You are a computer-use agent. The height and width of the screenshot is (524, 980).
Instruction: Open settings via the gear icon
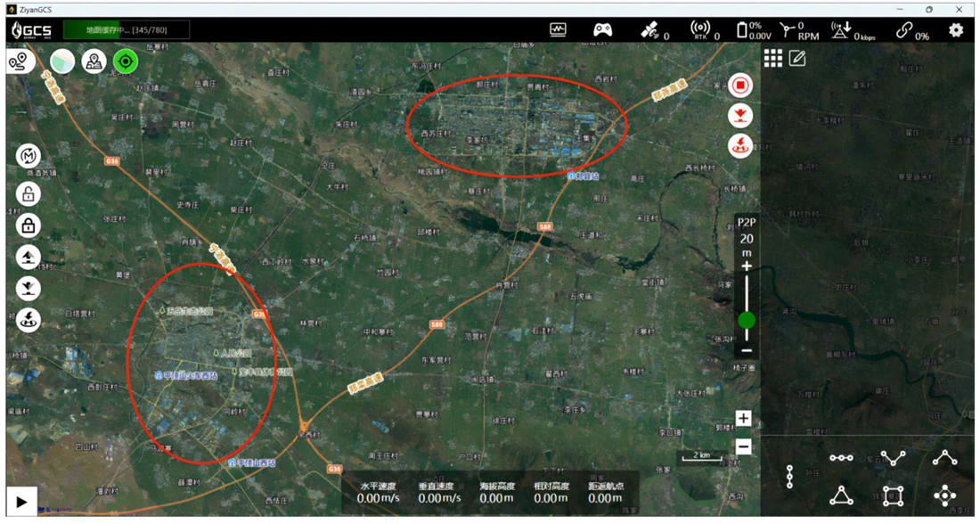point(956,29)
